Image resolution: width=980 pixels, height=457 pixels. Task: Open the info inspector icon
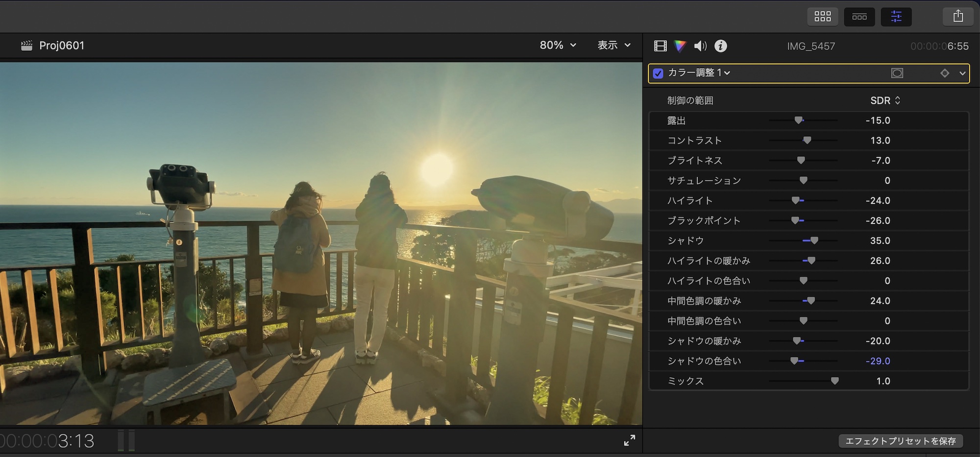point(720,46)
